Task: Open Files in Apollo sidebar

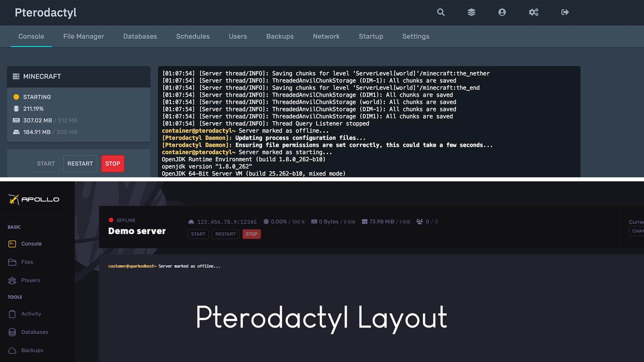Action: pyautogui.click(x=27, y=262)
